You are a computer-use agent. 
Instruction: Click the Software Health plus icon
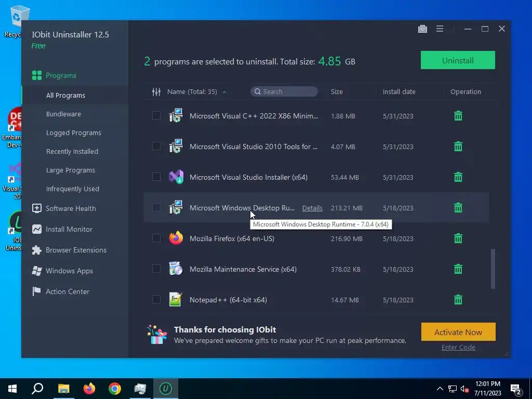coord(37,208)
